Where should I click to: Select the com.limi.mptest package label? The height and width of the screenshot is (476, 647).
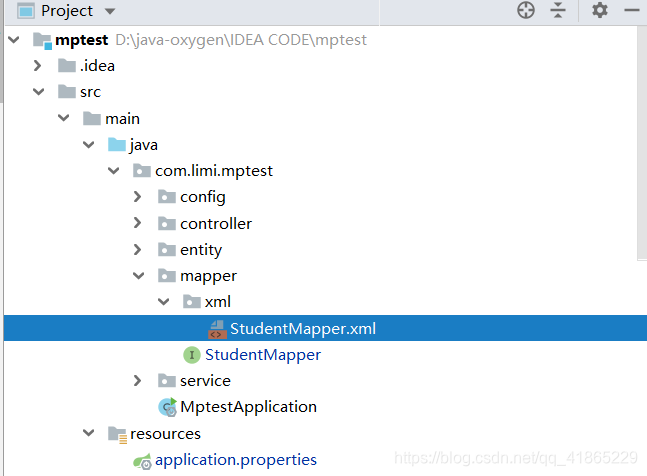pyautogui.click(x=214, y=171)
